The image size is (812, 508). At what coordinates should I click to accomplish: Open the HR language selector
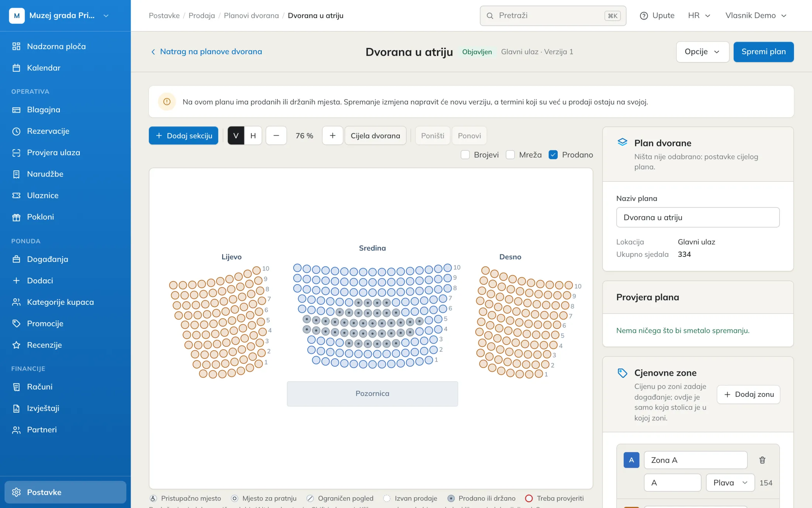[699, 16]
